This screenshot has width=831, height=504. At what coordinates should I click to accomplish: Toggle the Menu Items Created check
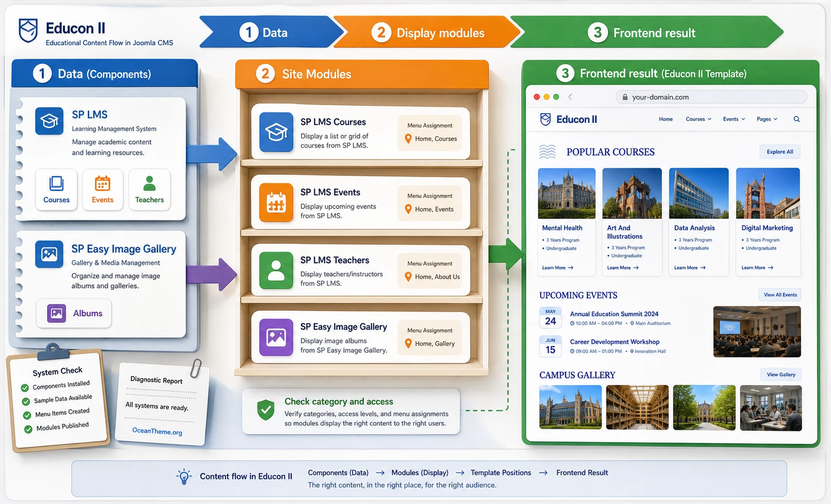pyautogui.click(x=27, y=415)
